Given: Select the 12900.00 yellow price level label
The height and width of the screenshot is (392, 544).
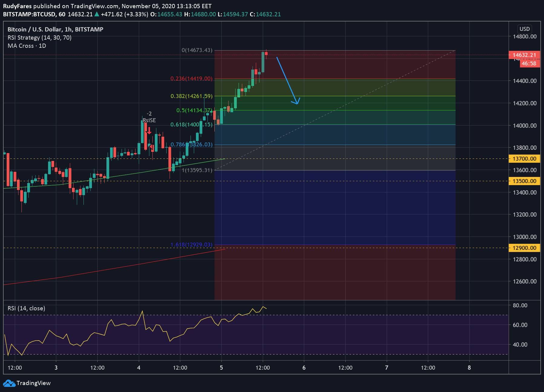Looking at the screenshot, I should point(524,248).
